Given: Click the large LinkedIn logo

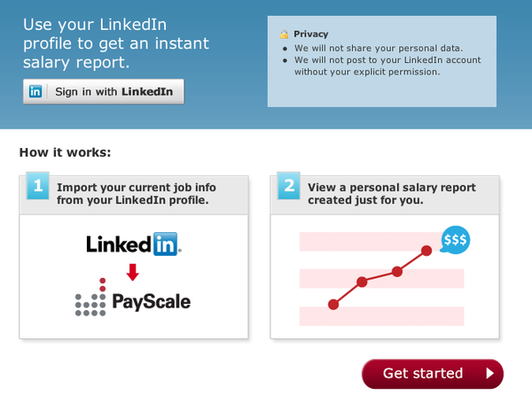Looking at the screenshot, I should click(x=134, y=244).
